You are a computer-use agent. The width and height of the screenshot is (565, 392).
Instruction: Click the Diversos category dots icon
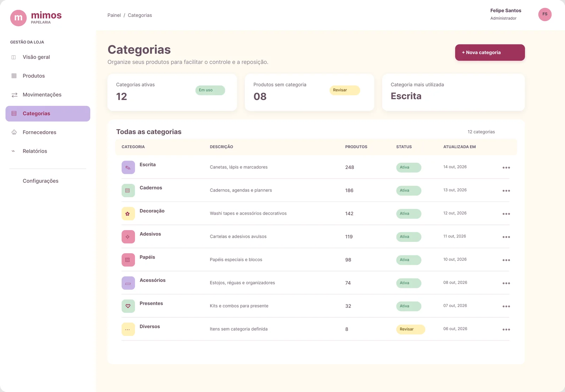coord(128,329)
